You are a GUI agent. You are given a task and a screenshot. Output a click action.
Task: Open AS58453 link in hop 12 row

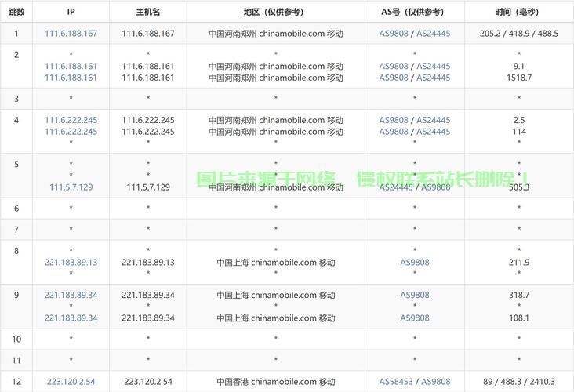[x=396, y=382]
